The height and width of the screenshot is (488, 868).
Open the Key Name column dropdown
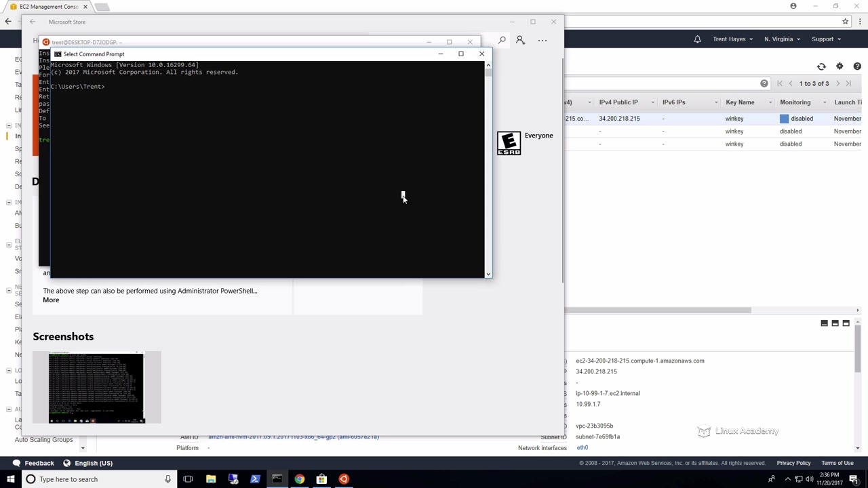(770, 102)
